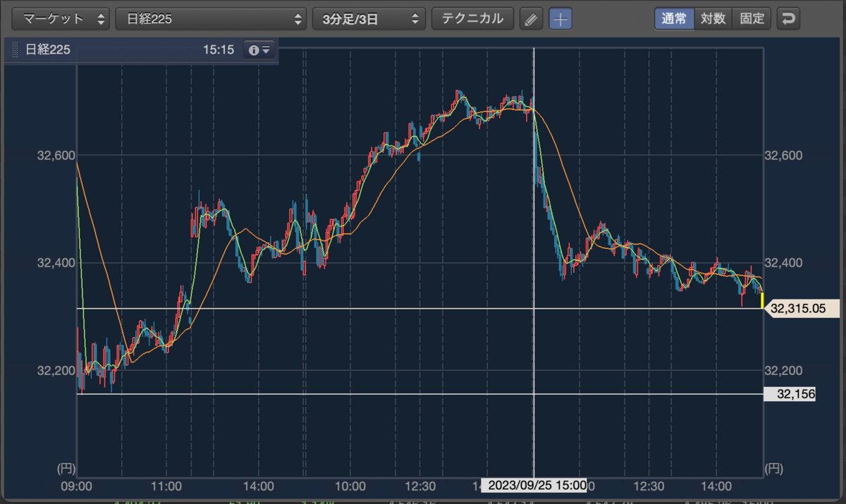Click the right axis 32,400 label
846x504 pixels.
[783, 263]
